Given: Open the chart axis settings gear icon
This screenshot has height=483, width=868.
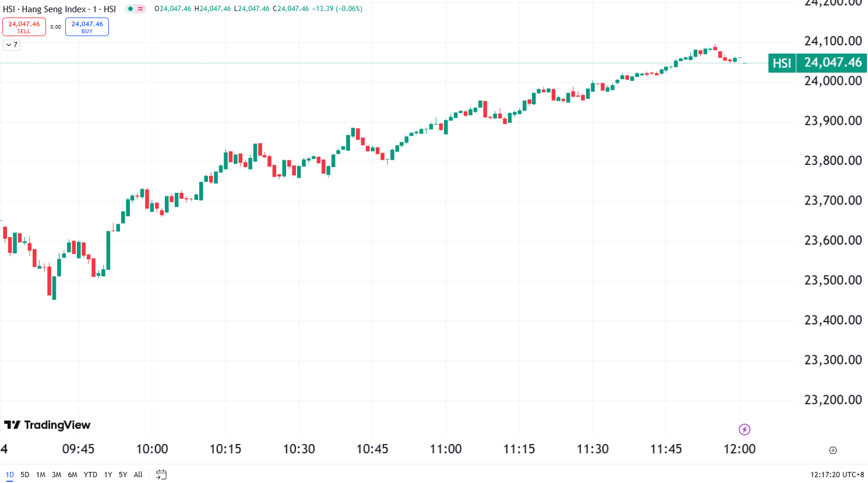Looking at the screenshot, I should click(832, 450).
